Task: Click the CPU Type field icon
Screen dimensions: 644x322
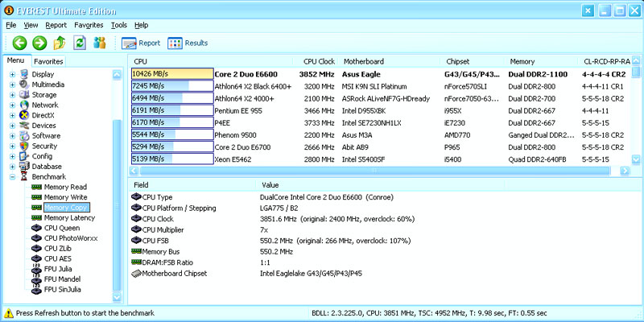Action: pyautogui.click(x=136, y=197)
